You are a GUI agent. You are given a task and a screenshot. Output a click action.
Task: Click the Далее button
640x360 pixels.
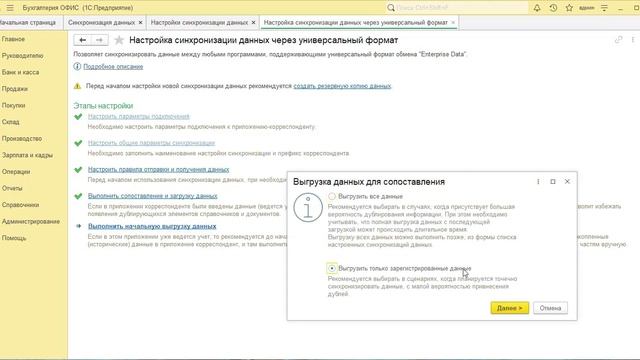(510, 308)
